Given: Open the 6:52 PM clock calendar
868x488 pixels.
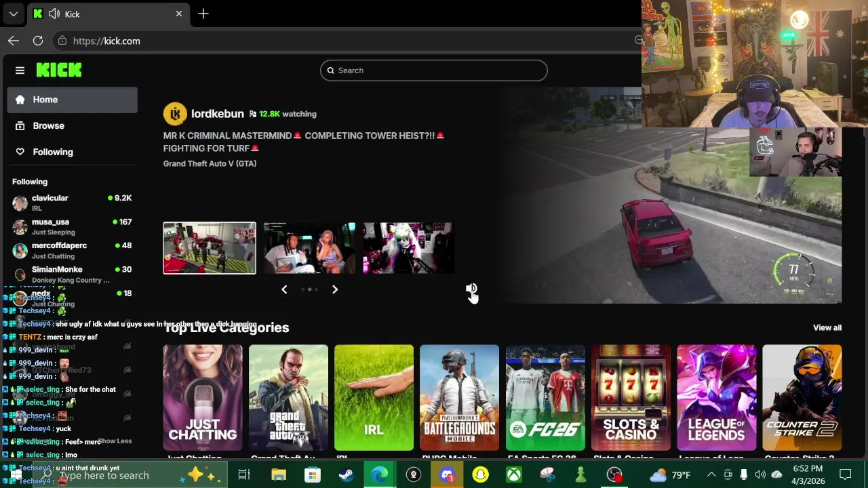Looking at the screenshot, I should [x=807, y=475].
